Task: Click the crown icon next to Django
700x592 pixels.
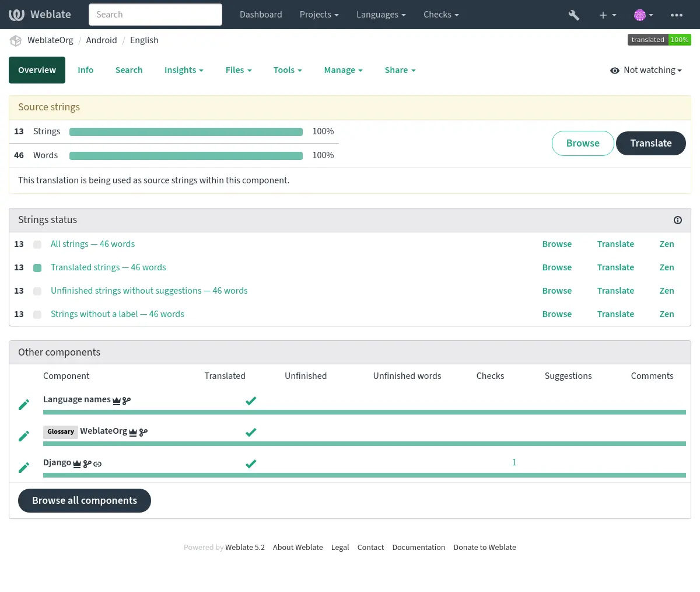Action: 77,464
